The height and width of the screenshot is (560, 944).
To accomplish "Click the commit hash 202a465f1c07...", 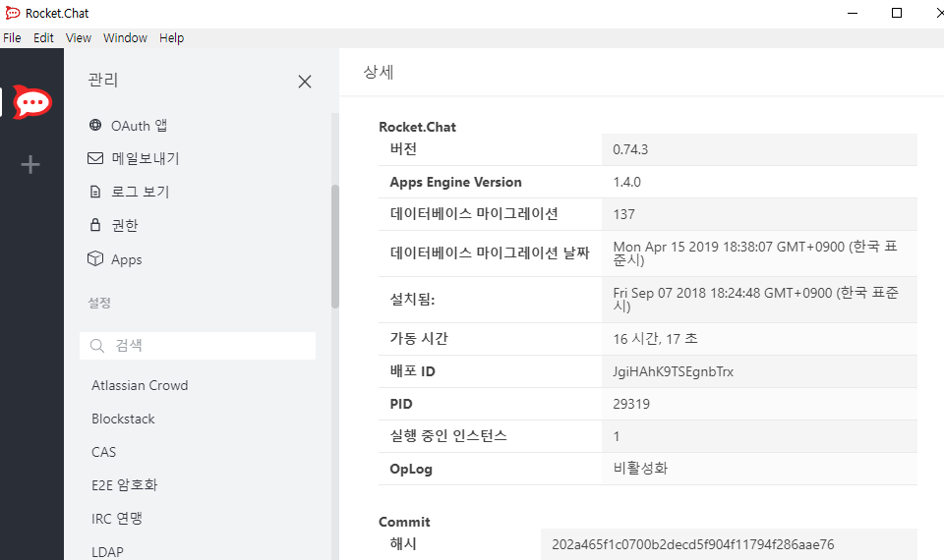I will pyautogui.click(x=693, y=545).
